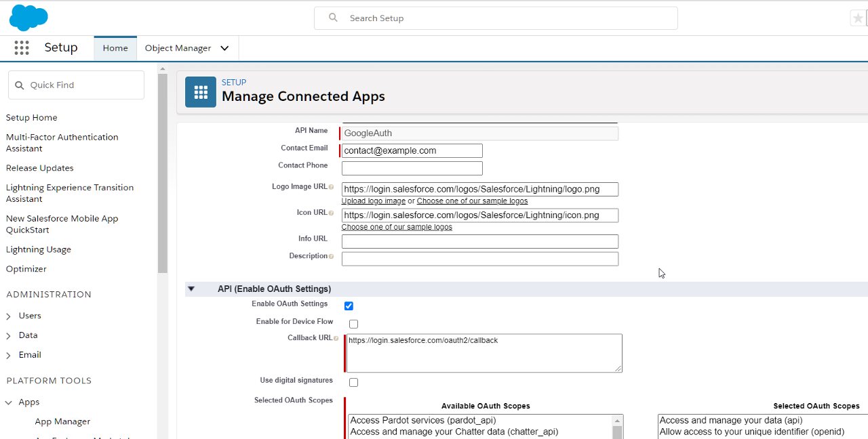Click the help icon beside Logo Image URL
Viewport: 868px width, 439px height.
[331, 187]
